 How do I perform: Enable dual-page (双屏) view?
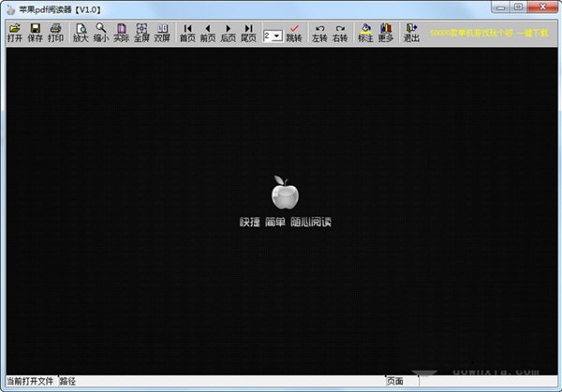click(162, 33)
